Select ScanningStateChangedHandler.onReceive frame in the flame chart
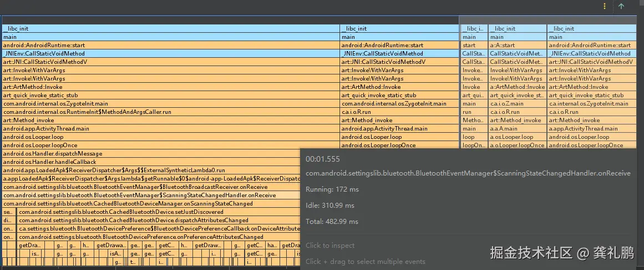The width and height of the screenshot is (644, 270). coord(151,195)
